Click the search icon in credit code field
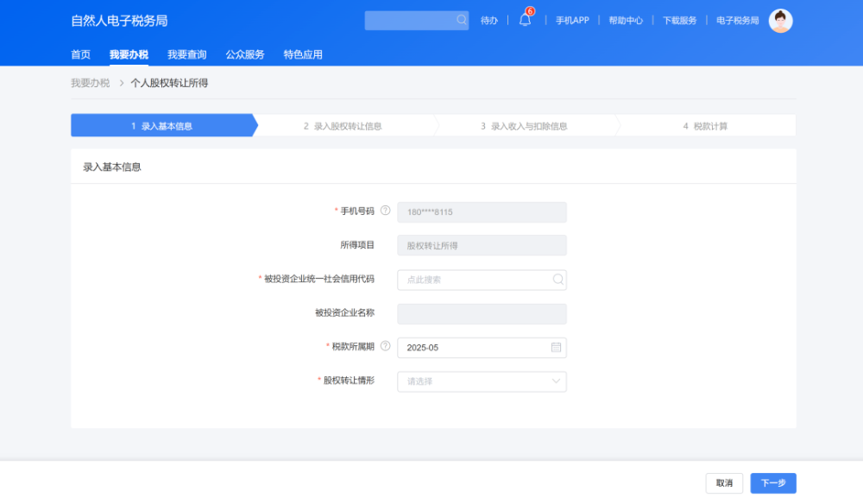 557,280
